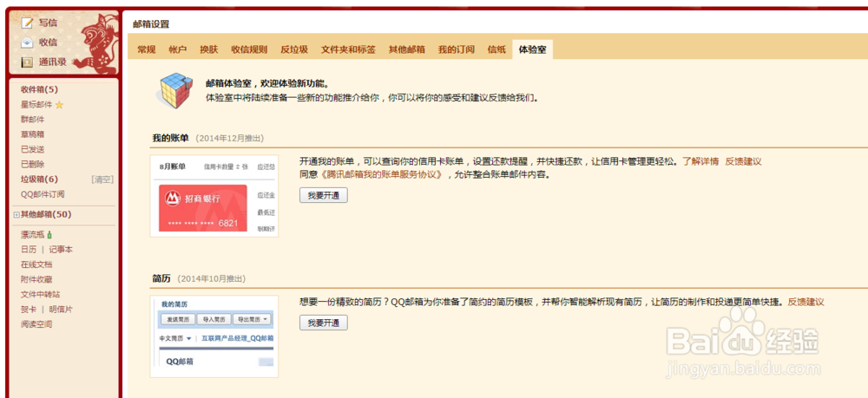This screenshot has width=868, height=398.
Task: Open 群邮件 in sidebar
Action: point(33,120)
